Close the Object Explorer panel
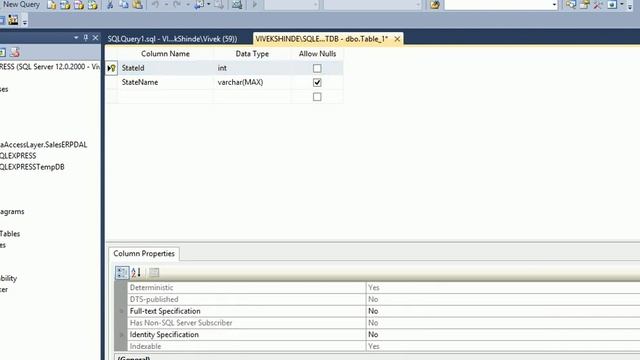Image resolution: width=640 pixels, height=360 pixels. click(x=96, y=38)
